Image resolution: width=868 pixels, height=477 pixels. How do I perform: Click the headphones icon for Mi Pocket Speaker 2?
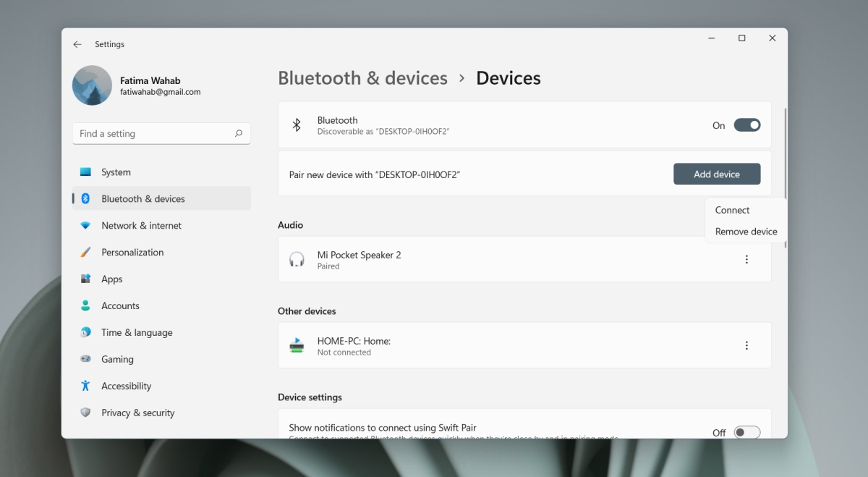[297, 259]
